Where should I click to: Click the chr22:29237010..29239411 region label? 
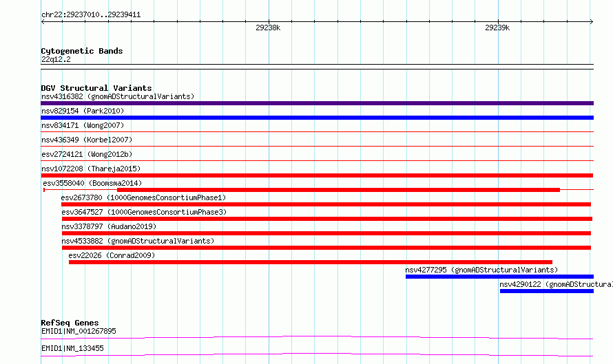pyautogui.click(x=91, y=15)
